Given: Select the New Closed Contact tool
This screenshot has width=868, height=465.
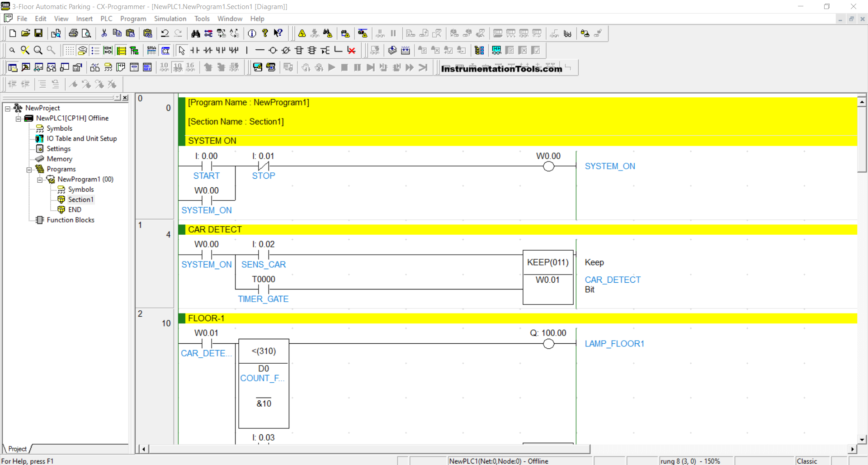Looking at the screenshot, I should [x=208, y=50].
